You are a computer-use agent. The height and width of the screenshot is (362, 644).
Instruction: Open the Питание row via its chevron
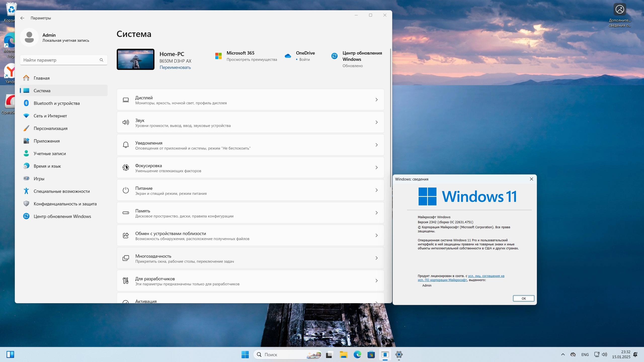point(377,190)
